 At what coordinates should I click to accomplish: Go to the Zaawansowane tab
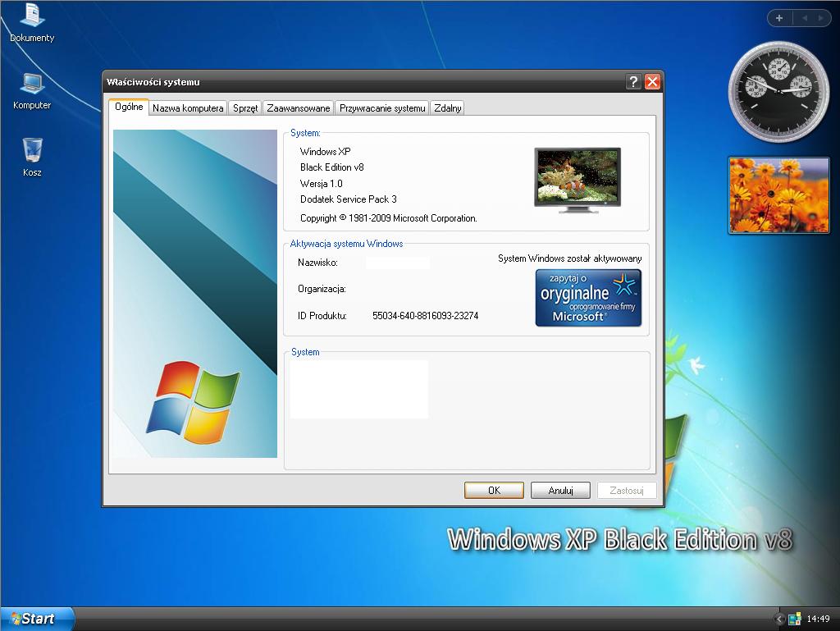pyautogui.click(x=299, y=108)
